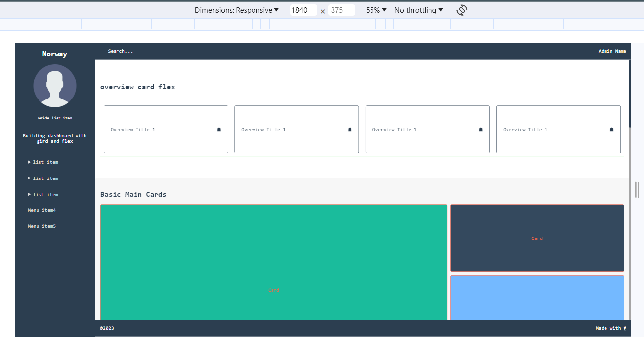Click the bell icon in second overview card
This screenshot has width=644, height=337.
point(350,130)
